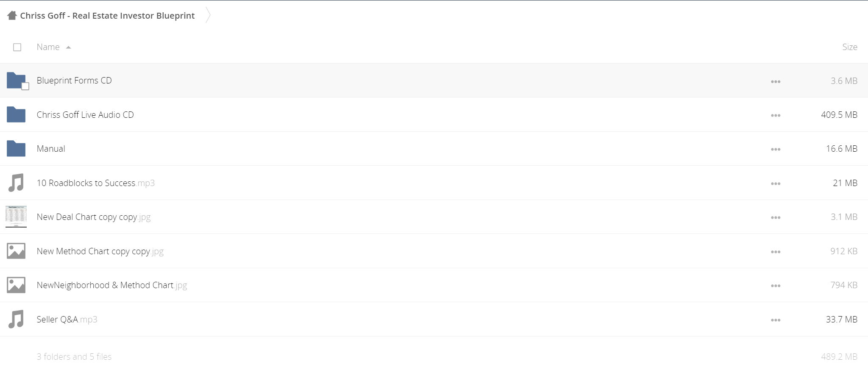Open the Chriss Goff Live Audio CD folder icon
This screenshot has width=868, height=375.
point(16,114)
